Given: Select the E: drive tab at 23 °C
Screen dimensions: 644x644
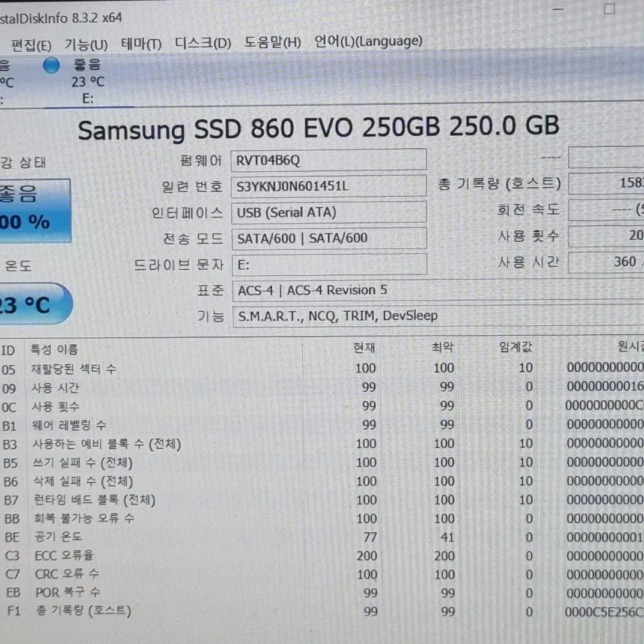Looking at the screenshot, I should click(x=88, y=81).
